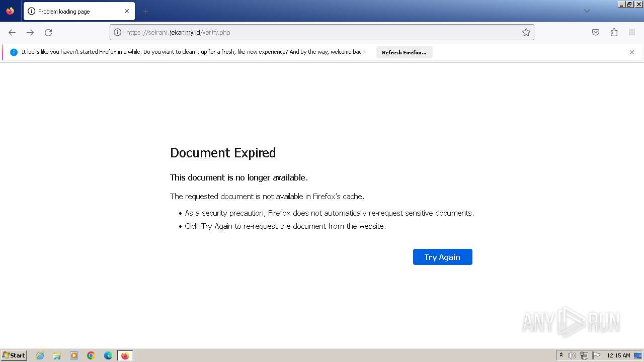This screenshot has height=362, width=644.
Task: Open the Firefox View icon
Action: 10,11
